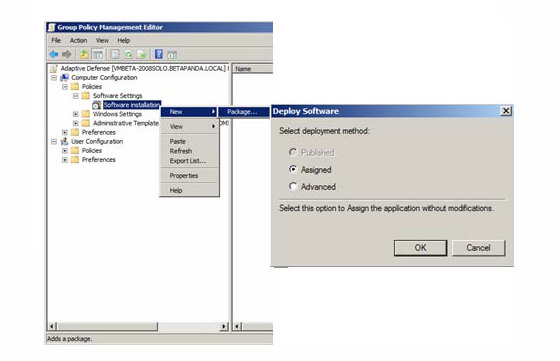Click the tree pane horizontal scrollbar thumb

(108, 326)
